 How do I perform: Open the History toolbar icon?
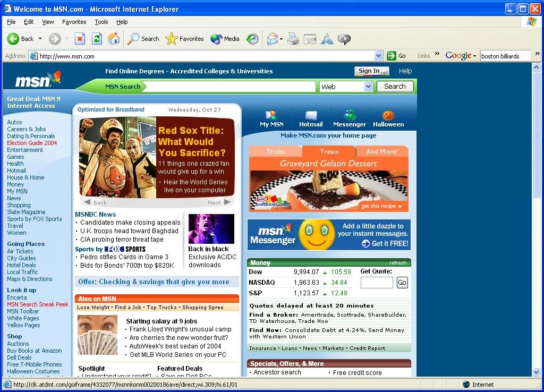point(252,39)
